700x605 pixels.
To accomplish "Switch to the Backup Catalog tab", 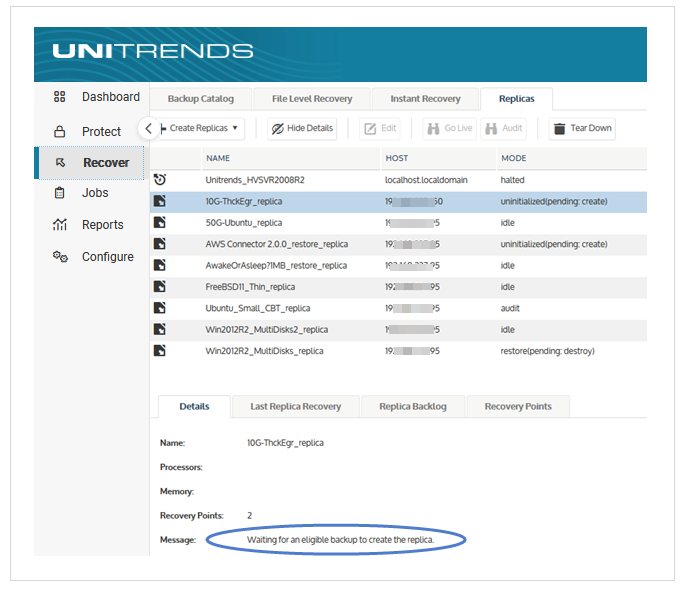I will pyautogui.click(x=201, y=99).
